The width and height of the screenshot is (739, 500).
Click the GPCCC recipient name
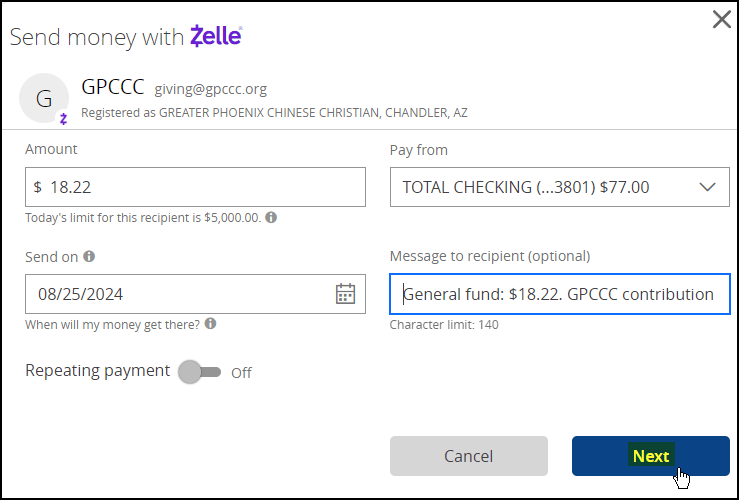click(113, 87)
